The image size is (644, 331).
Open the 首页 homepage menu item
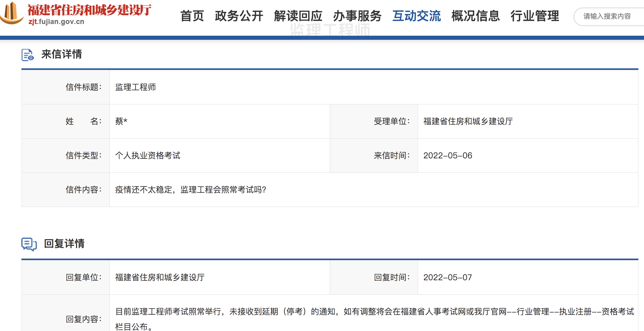tap(192, 16)
